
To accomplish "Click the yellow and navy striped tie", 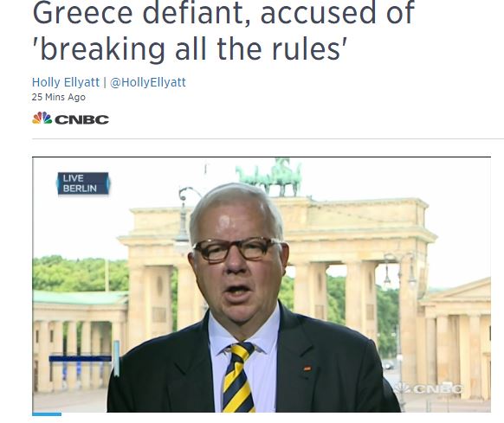I will (x=238, y=378).
